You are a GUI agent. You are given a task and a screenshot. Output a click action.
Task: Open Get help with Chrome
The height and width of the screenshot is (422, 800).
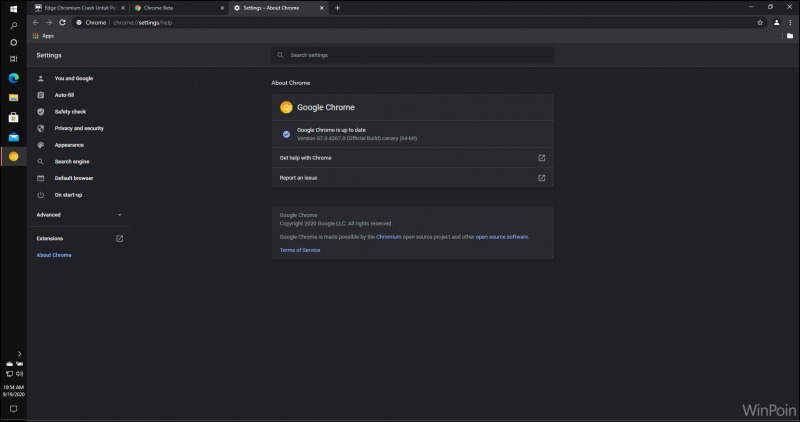point(413,158)
